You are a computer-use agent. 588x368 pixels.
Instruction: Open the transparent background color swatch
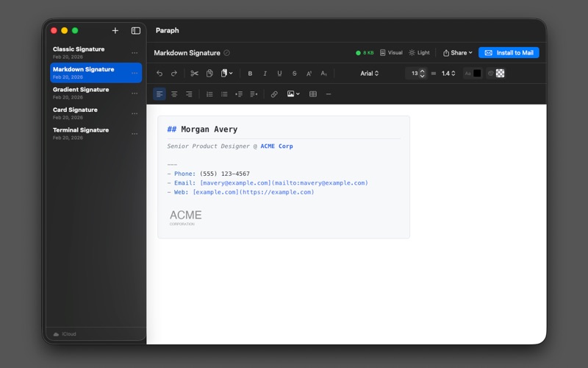tap(500, 74)
